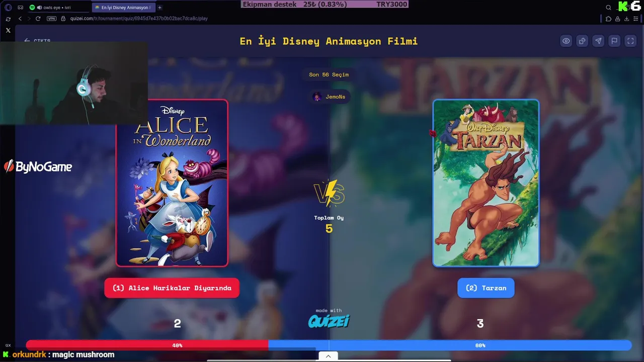Open the easy setup menu icon
Image resolution: width=644 pixels, height=362 pixels.
click(636, 19)
